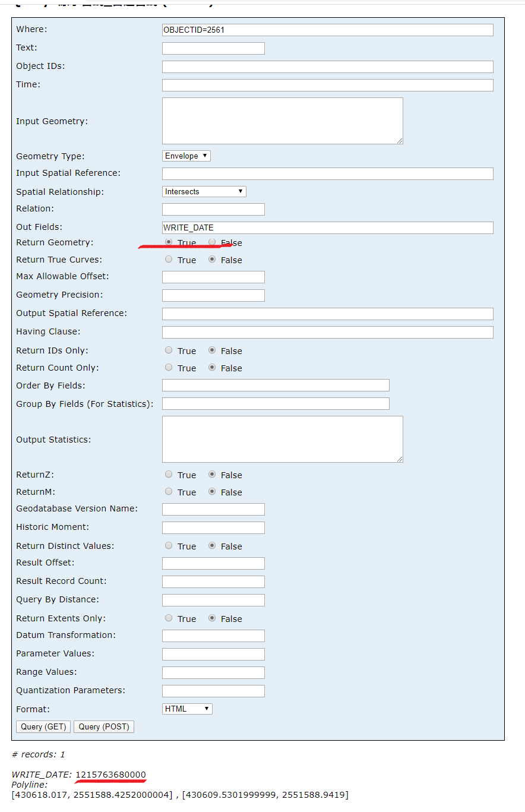Screen dimensions: 525x812
Task: Enable Return Distinct Values True option
Action: pyautogui.click(x=169, y=545)
